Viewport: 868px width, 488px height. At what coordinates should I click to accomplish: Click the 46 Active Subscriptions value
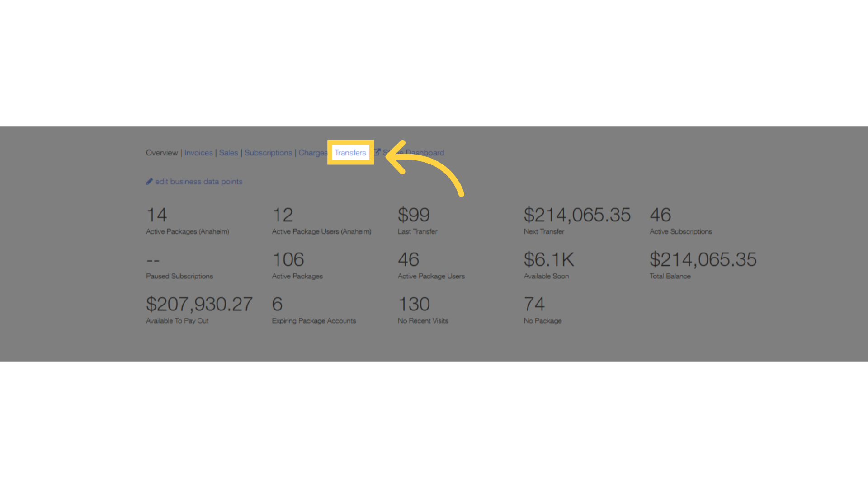pyautogui.click(x=660, y=215)
